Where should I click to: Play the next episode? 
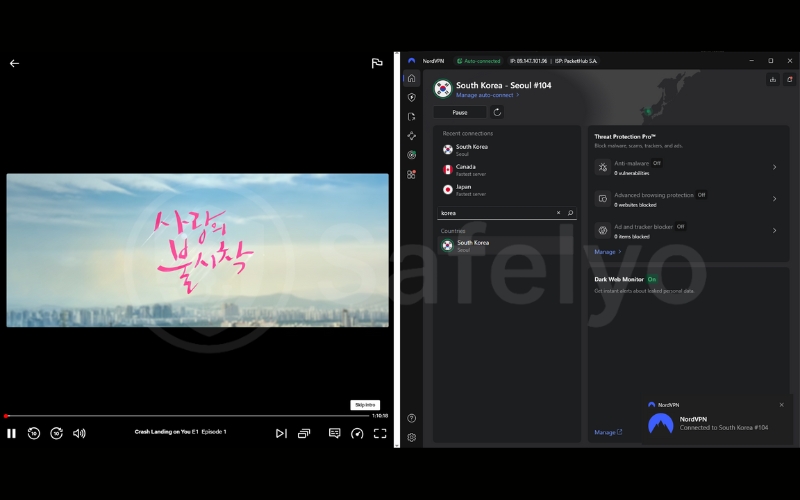point(281,433)
